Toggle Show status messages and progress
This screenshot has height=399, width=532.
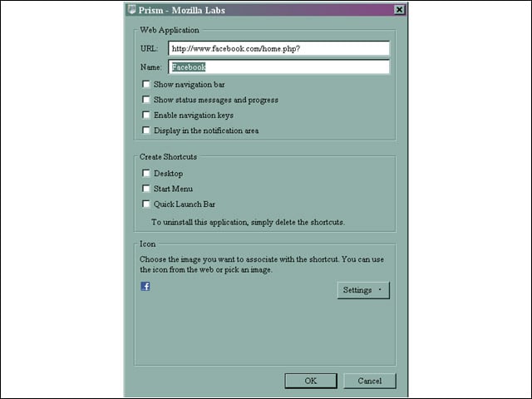[x=146, y=100]
